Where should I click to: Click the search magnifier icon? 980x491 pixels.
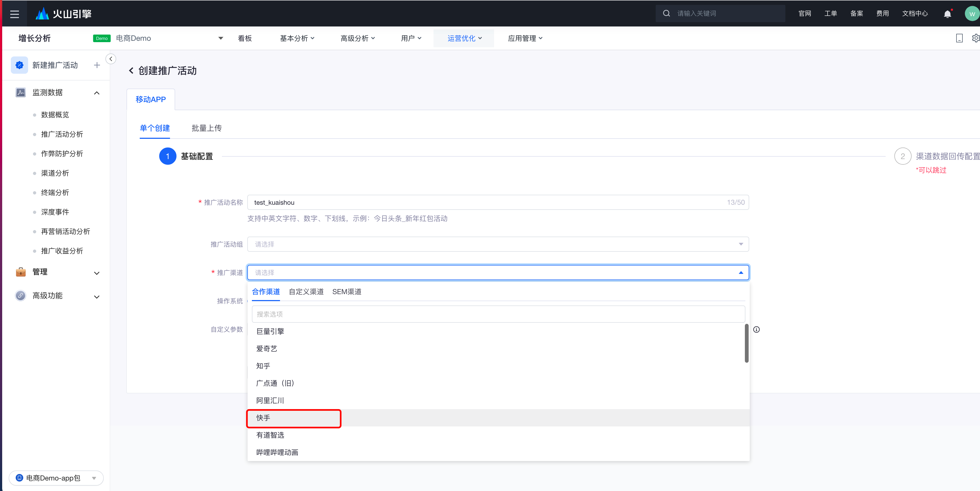666,13
